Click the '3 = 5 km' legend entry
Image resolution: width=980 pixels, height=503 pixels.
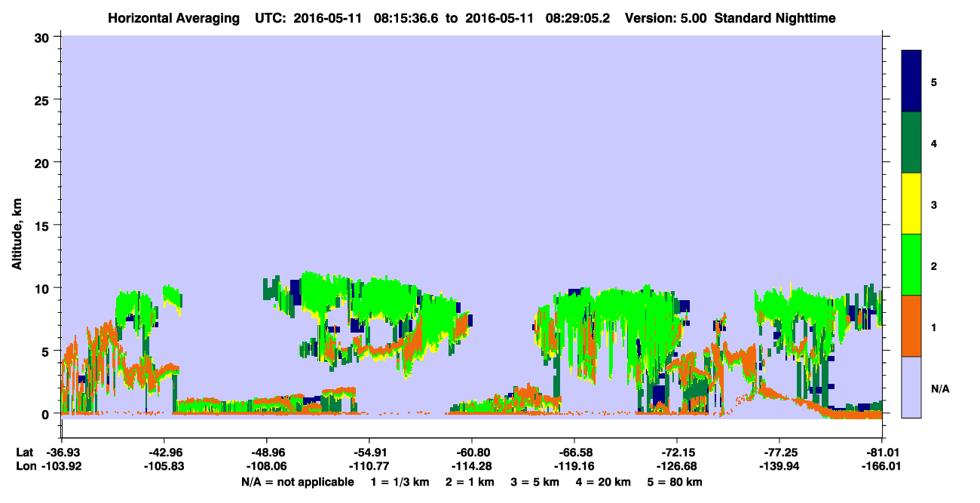(537, 482)
